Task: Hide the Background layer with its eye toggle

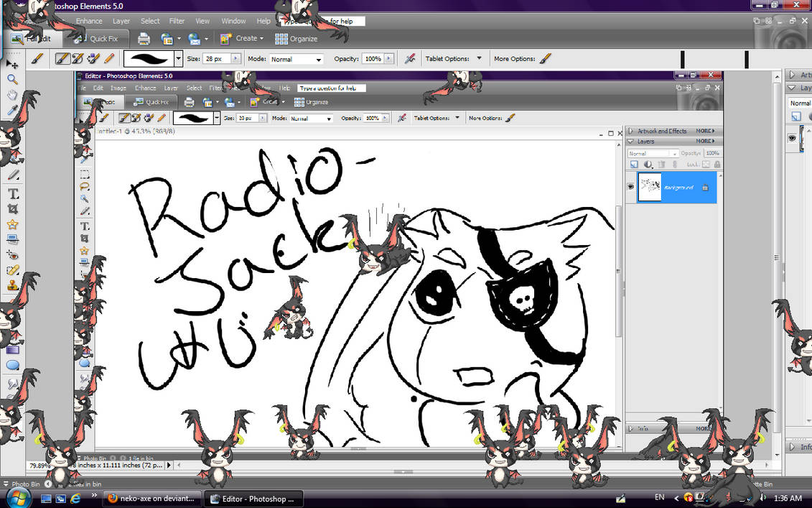Action: (x=630, y=186)
